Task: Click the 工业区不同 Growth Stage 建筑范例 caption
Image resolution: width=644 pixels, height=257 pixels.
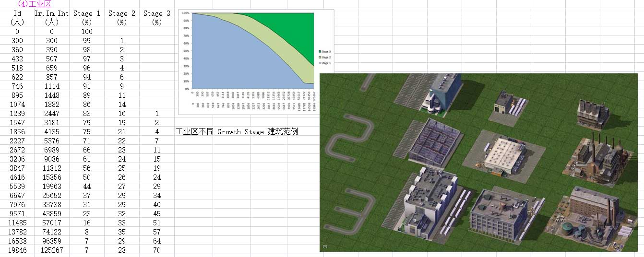Action: [237, 131]
